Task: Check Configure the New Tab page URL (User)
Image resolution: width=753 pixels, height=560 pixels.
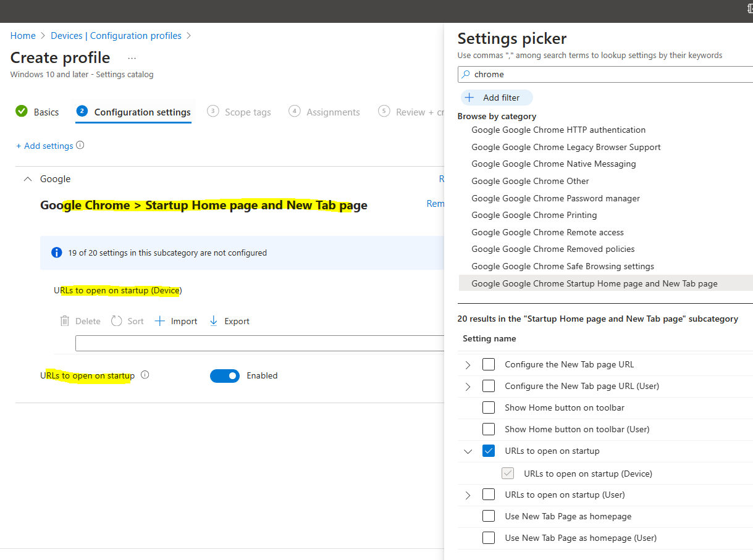Action: [x=489, y=386]
